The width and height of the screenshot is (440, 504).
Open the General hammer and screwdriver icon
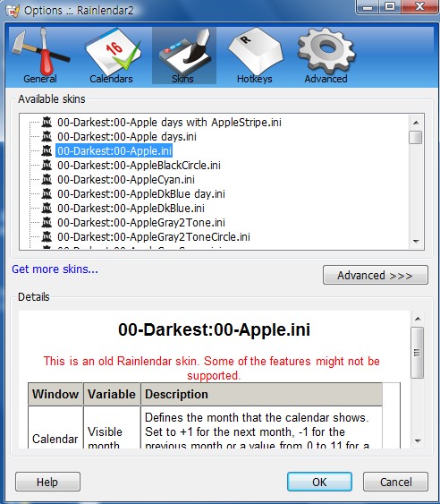[40, 51]
